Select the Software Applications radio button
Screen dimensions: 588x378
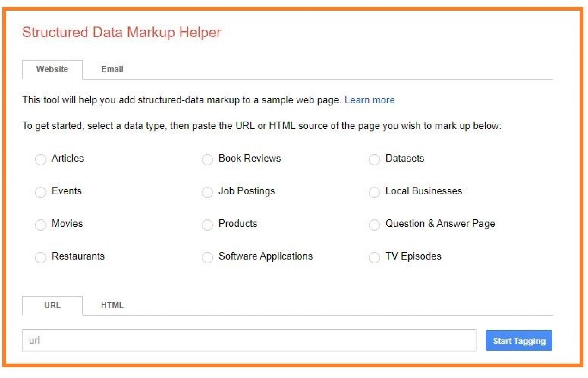207,258
